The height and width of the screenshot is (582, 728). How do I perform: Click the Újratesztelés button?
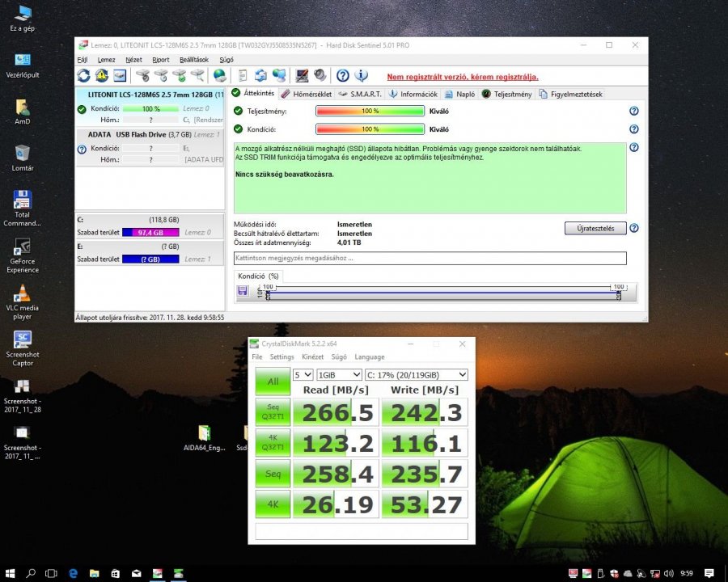pos(595,228)
